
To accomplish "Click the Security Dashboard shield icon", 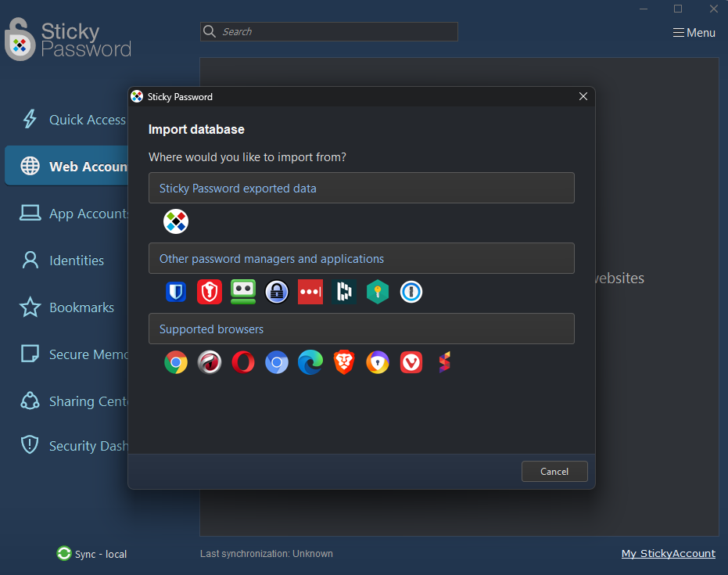I will tap(30, 444).
